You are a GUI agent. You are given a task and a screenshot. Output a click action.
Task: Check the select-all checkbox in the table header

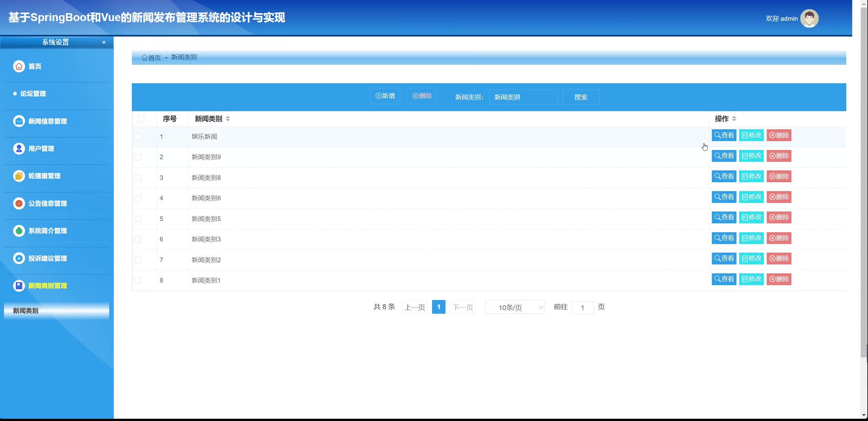pyautogui.click(x=141, y=119)
